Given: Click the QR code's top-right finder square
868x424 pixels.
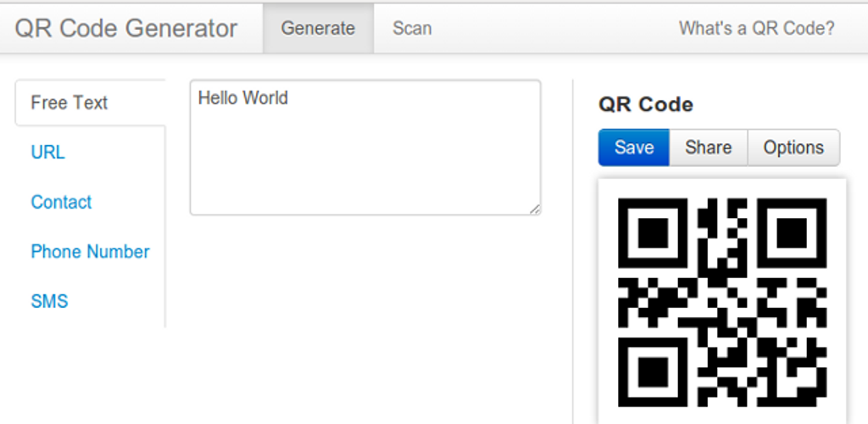Looking at the screenshot, I should (793, 232).
